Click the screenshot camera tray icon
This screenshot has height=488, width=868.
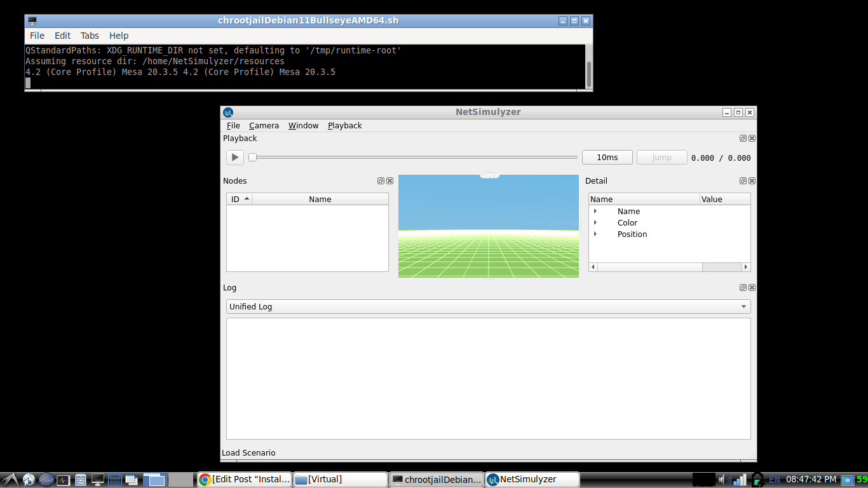[847, 480]
